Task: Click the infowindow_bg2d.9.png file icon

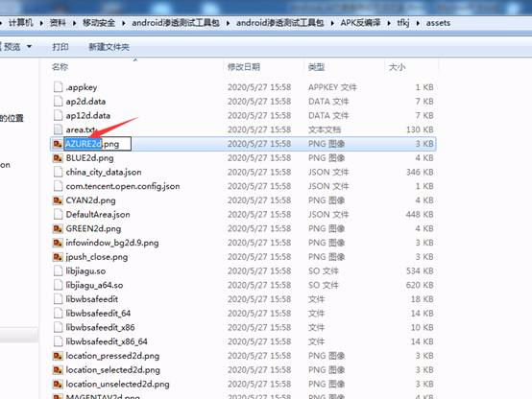Action: click(58, 243)
